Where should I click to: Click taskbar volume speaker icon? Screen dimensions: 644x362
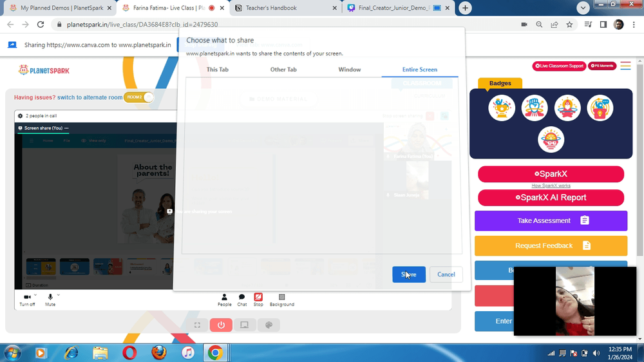[x=596, y=354]
